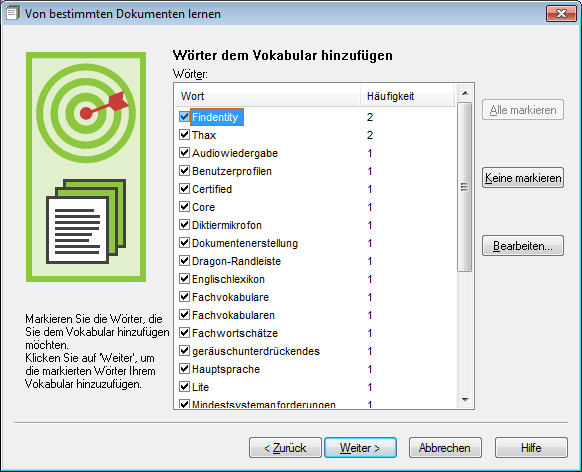Viewport: 582px width, 472px height.
Task: Click the word list scrollbar thumb
Action: coord(465,187)
